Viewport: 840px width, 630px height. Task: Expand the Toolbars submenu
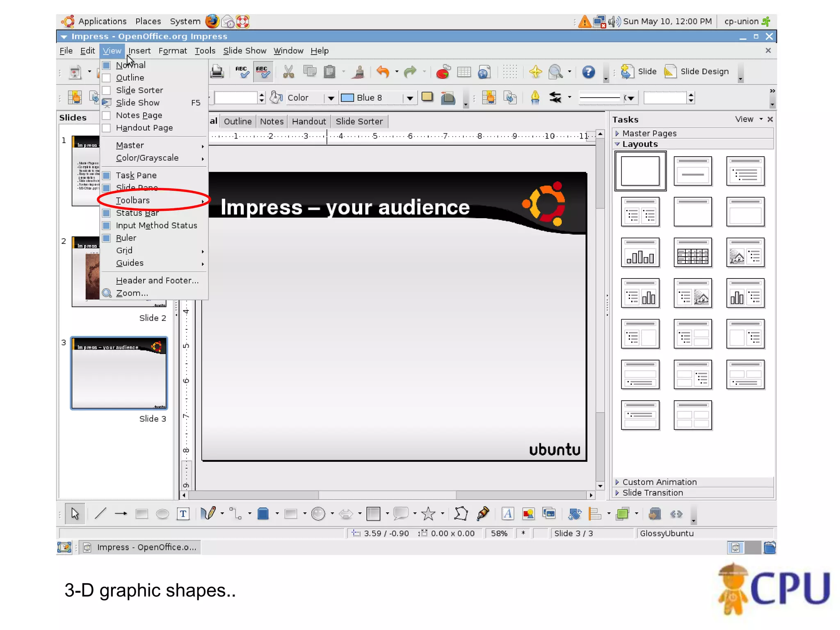[x=154, y=201]
